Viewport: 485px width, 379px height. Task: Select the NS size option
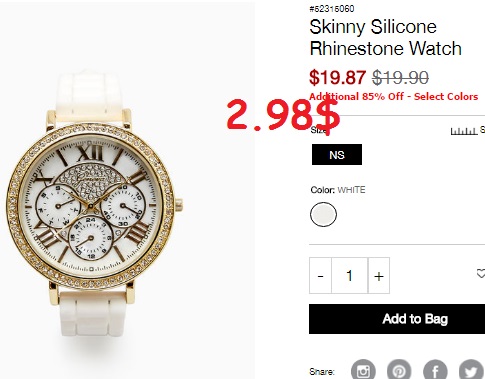pos(337,155)
